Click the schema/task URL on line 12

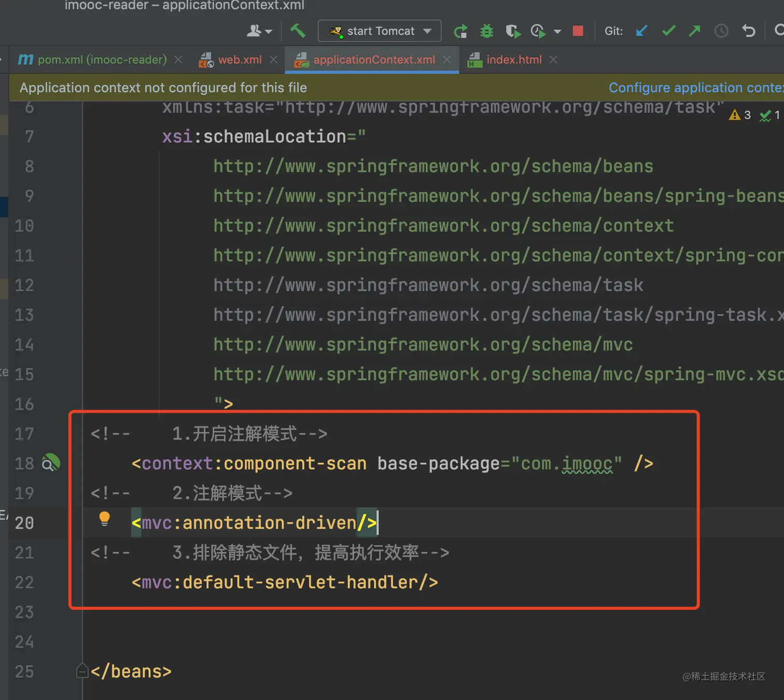tap(428, 285)
